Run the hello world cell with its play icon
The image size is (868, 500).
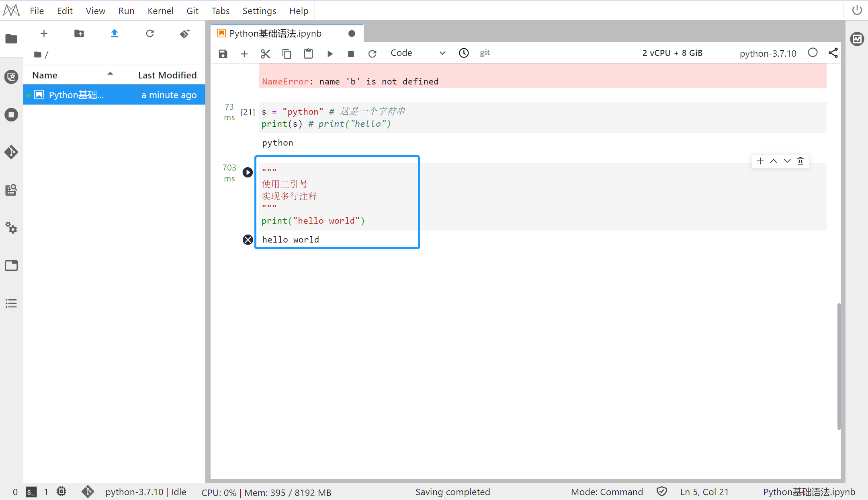tap(248, 172)
